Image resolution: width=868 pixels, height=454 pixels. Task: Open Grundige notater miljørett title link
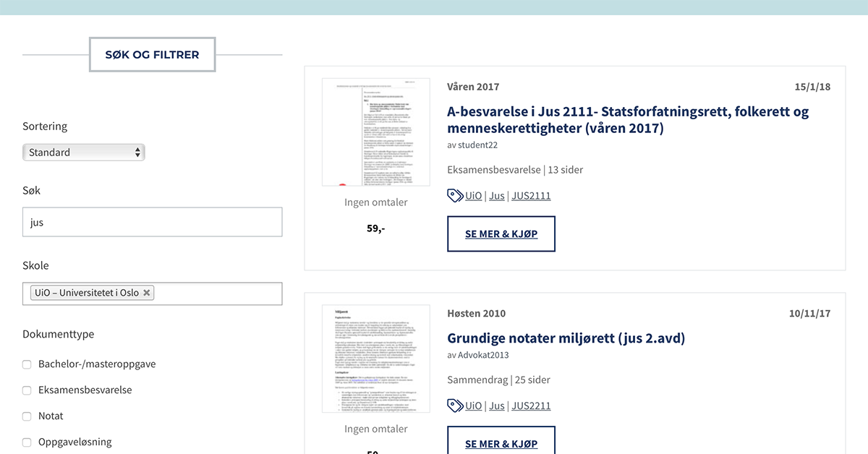pyautogui.click(x=566, y=338)
